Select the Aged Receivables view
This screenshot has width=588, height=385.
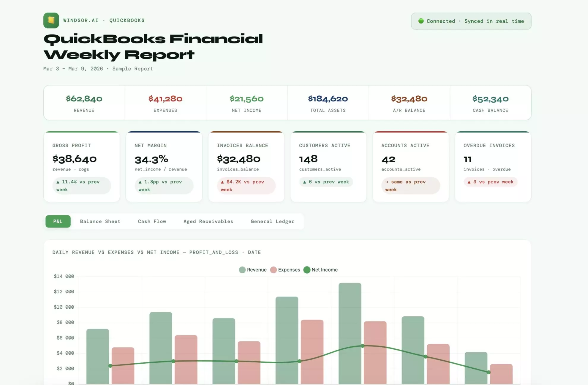pyautogui.click(x=208, y=221)
